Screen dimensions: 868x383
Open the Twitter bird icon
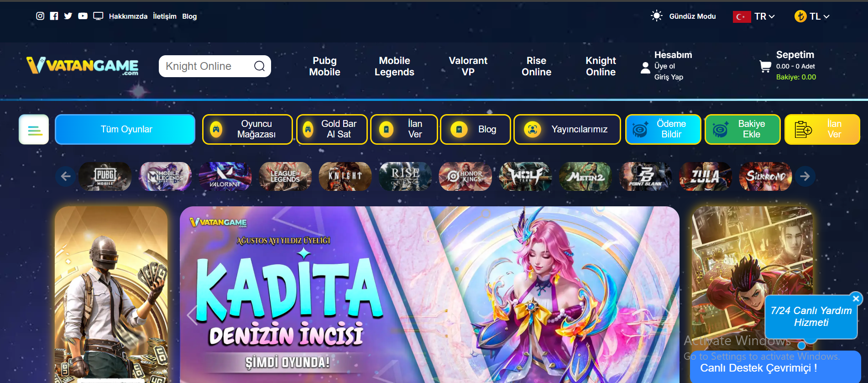coord(68,16)
